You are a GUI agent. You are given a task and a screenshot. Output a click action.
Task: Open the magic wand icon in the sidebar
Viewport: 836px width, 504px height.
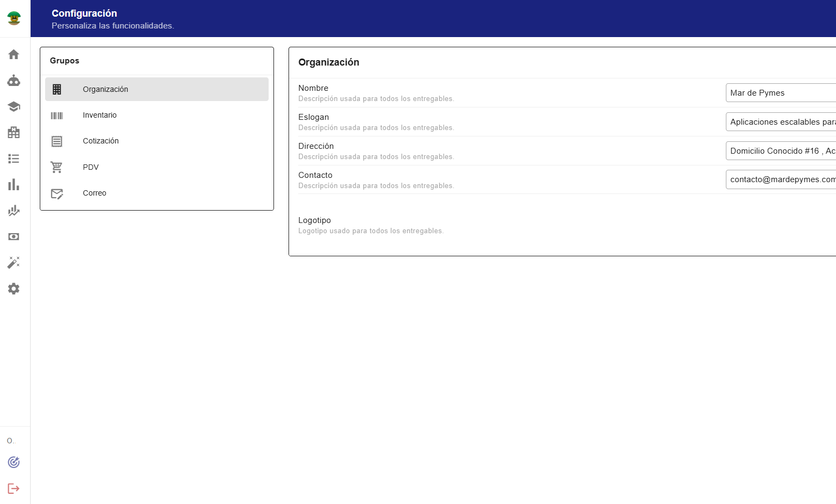tap(14, 262)
